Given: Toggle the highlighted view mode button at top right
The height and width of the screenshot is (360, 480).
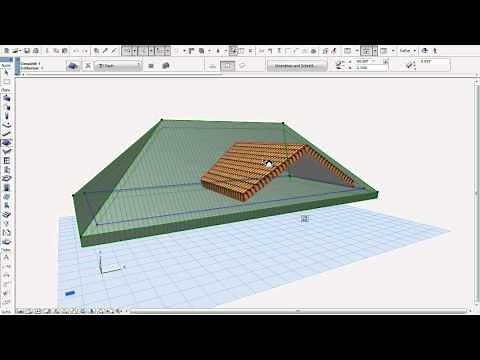Looking at the screenshot, I should (x=367, y=51).
